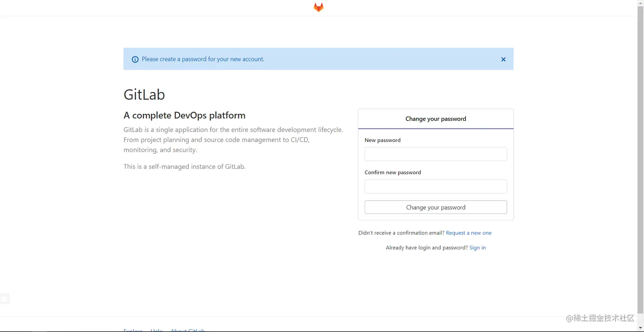Click 'A complete DevOps platform' heading
Image resolution: width=644 pixels, height=332 pixels.
coord(184,115)
